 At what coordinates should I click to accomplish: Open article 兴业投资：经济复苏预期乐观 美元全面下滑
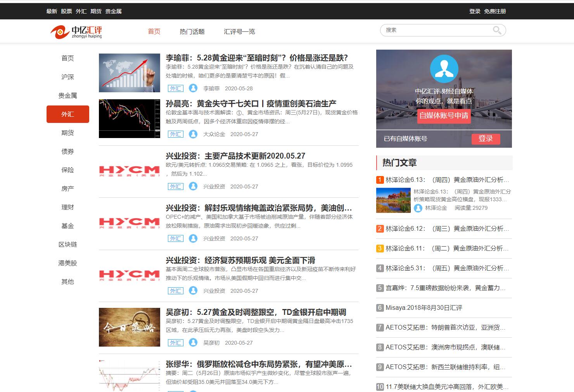point(240,260)
